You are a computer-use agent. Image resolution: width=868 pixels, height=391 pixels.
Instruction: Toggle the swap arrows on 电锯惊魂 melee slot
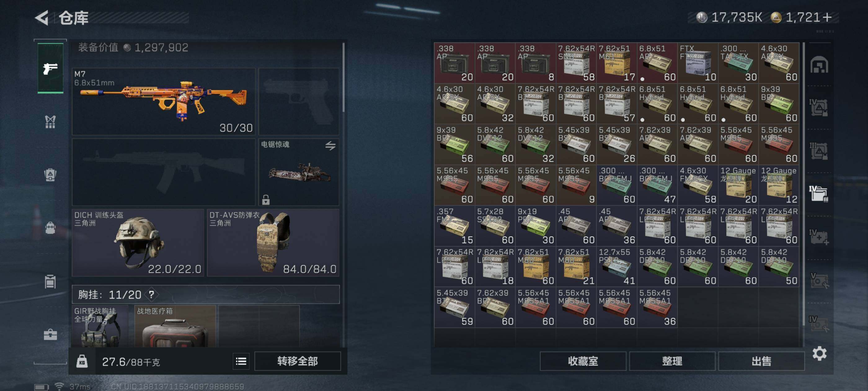[330, 146]
